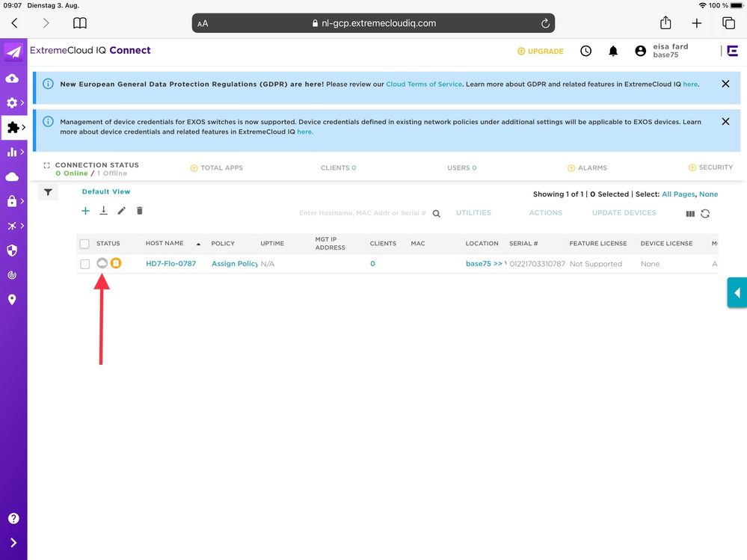This screenshot has width=747, height=560.
Task: Sort by HOST NAME arrow
Action: [x=198, y=244]
